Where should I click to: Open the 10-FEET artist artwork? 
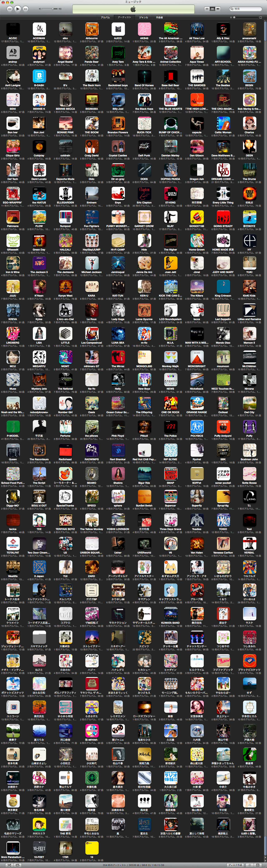point(39,848)
